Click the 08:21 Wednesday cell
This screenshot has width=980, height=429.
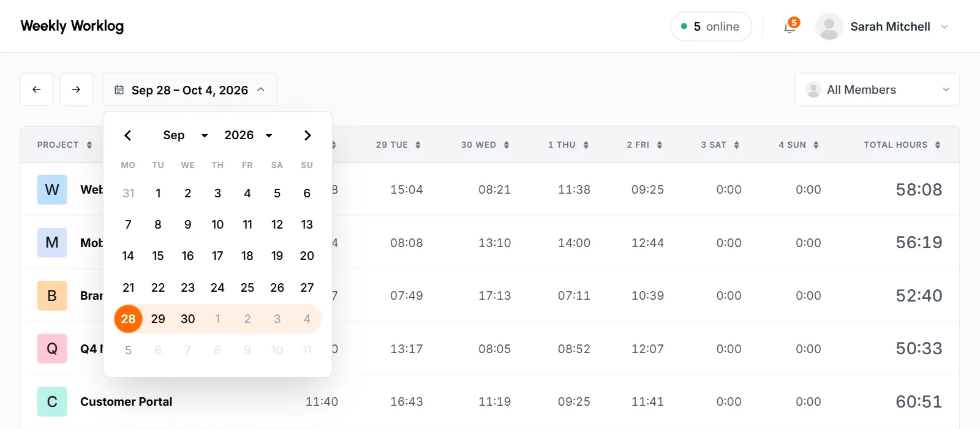494,189
